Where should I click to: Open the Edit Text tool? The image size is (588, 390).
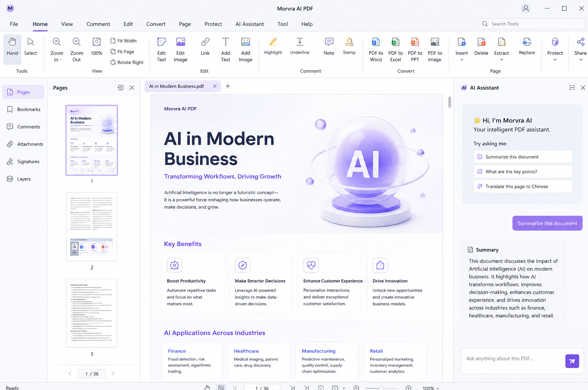point(161,49)
